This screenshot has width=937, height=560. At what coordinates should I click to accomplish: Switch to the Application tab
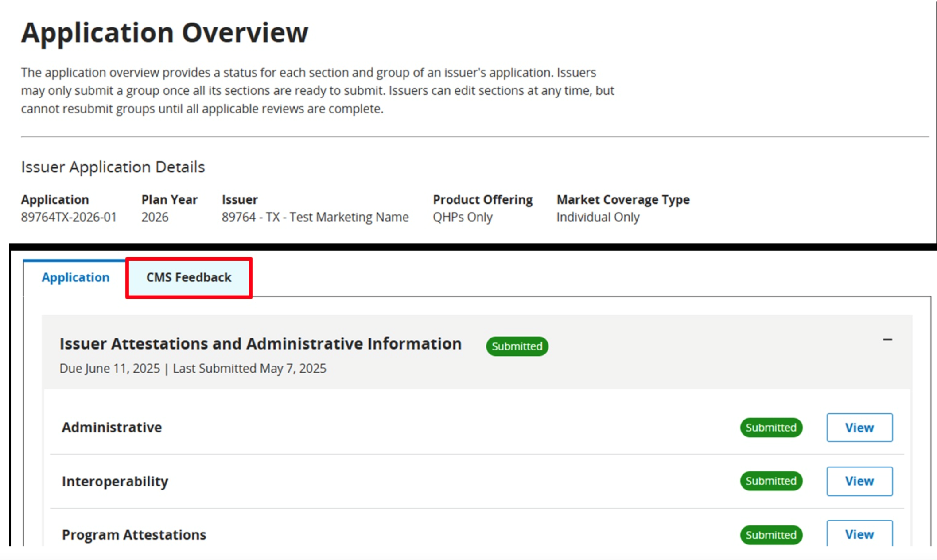pyautogui.click(x=75, y=278)
